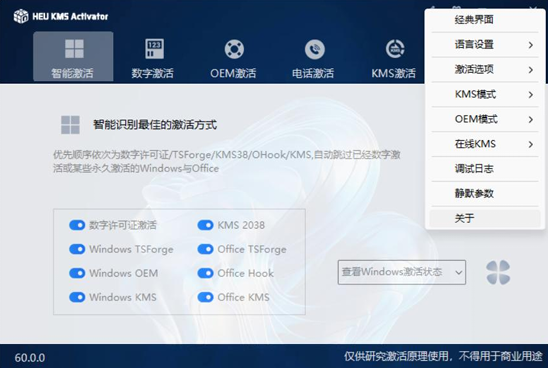Expand the 在线KMS submenu arrow
The height and width of the screenshot is (368, 548).
tap(531, 144)
